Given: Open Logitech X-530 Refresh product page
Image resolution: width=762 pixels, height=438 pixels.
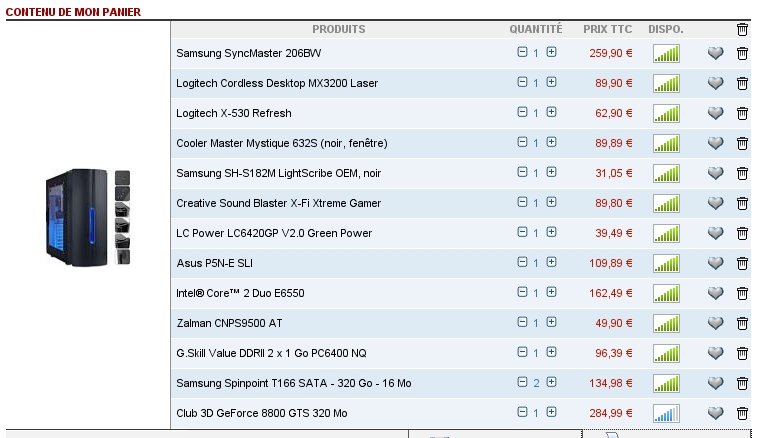Looking at the screenshot, I should click(x=234, y=113).
